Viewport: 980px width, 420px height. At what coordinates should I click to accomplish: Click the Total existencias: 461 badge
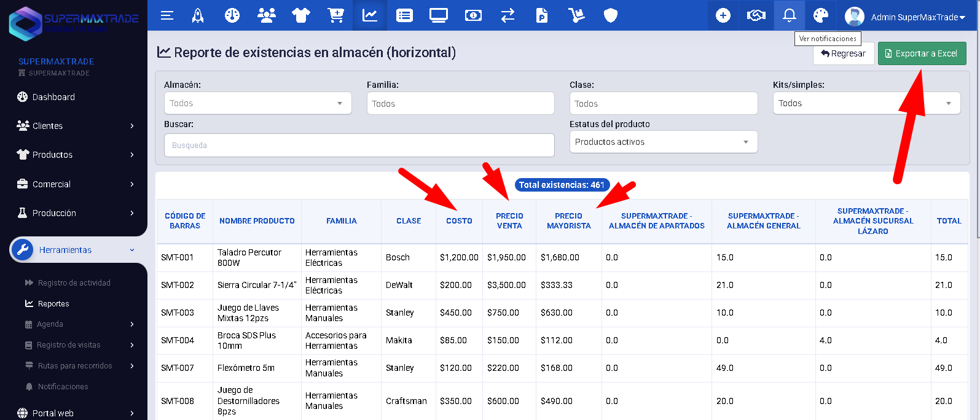562,185
